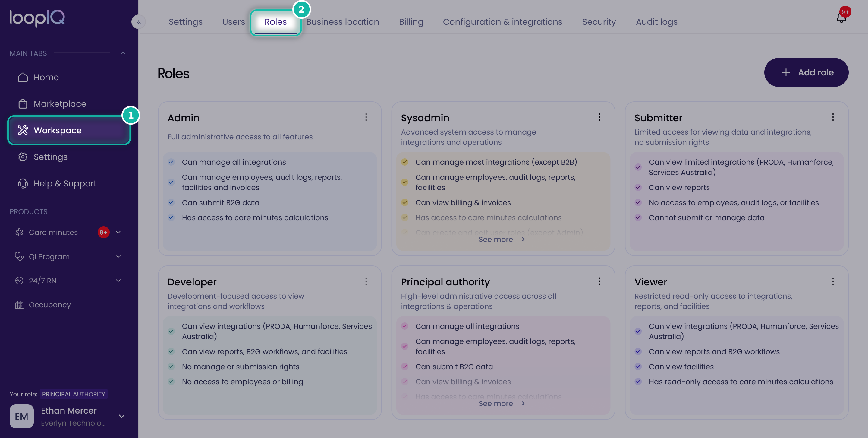Screen dimensions: 868x438
Task: Expand the 24/7 RN submenu chevron
Action: 118,281
